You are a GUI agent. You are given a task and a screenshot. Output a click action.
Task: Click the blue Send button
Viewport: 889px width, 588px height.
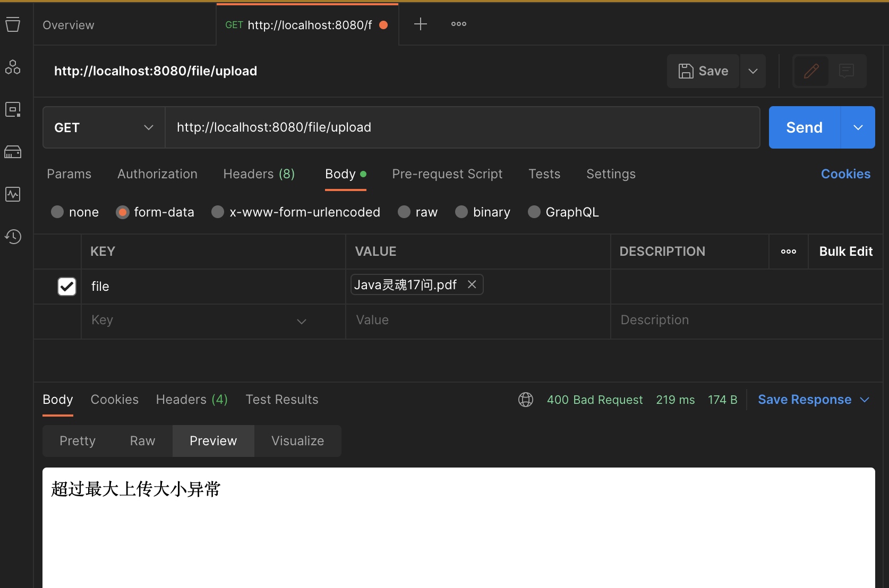click(804, 128)
